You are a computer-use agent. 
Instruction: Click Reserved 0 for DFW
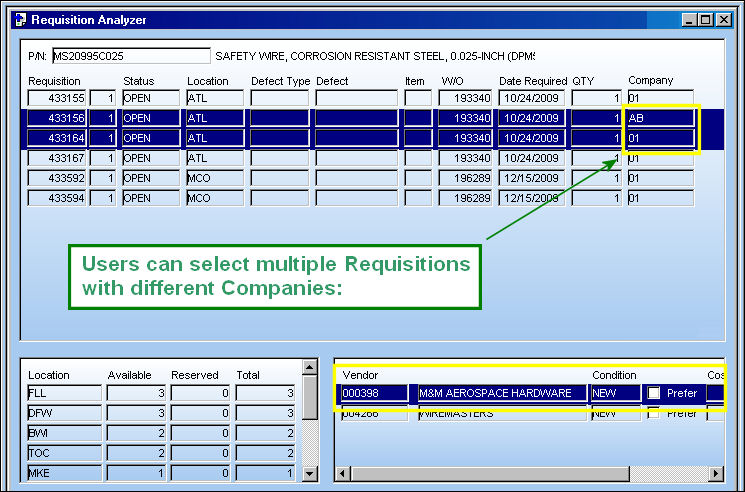pos(201,413)
